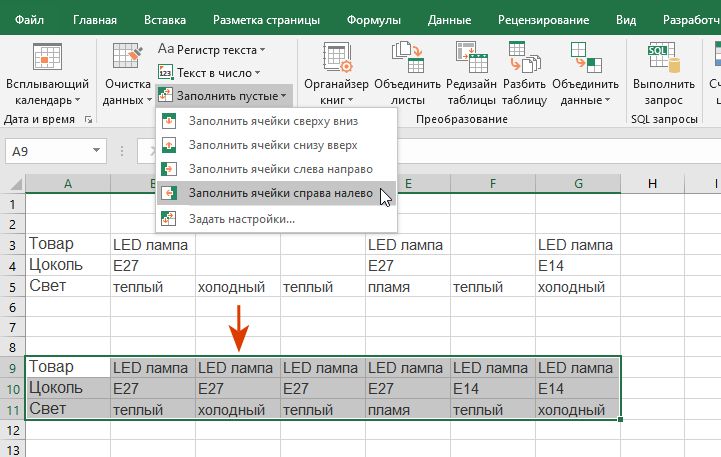Click the Редизайн таблицы icon
The height and width of the screenshot is (457, 721).
(x=465, y=60)
